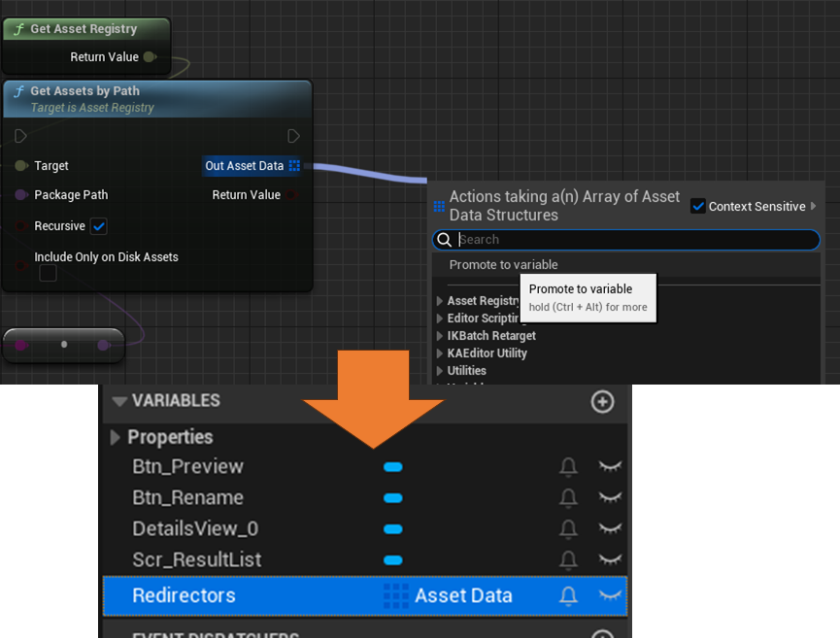This screenshot has height=638, width=840.
Task: Click the search magnifier icon
Action: (x=444, y=240)
